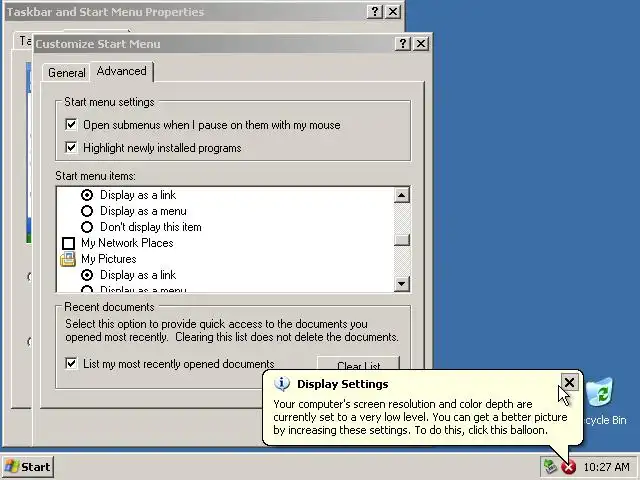This screenshot has height=480, width=640.
Task: Click the My Pictures folder icon in list
Action: pyautogui.click(x=68, y=259)
